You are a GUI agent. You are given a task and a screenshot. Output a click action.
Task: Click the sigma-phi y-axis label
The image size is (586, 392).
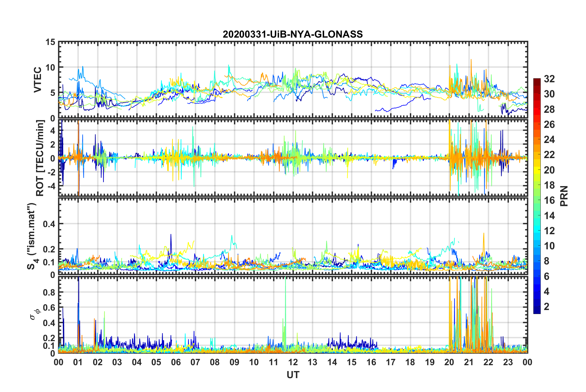click(35, 315)
